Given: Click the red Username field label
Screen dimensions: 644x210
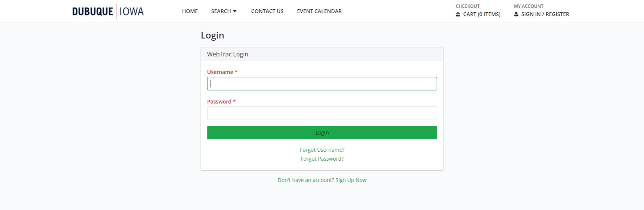Looking at the screenshot, I should pos(220,72).
